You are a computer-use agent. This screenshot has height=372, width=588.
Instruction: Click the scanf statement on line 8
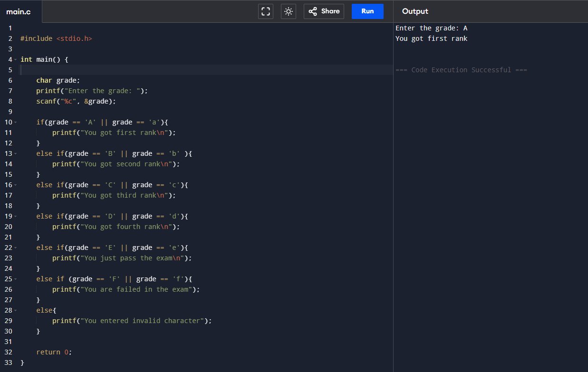[x=76, y=101]
